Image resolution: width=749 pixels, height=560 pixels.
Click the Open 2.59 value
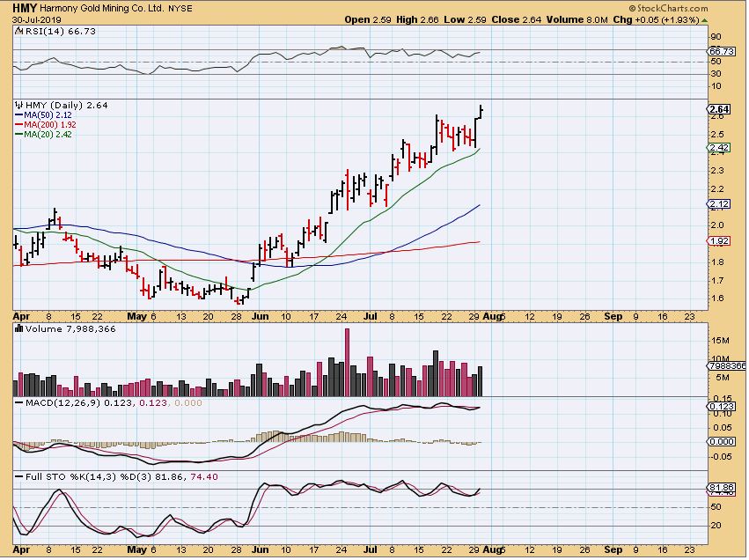(368, 20)
